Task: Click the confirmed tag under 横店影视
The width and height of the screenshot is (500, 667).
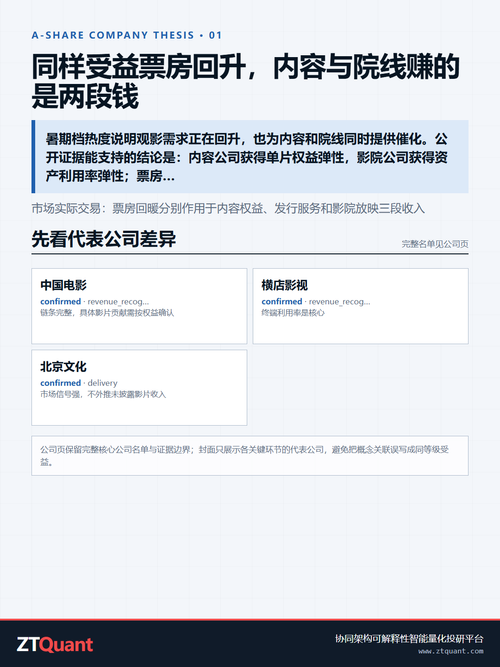Action: coord(282,301)
